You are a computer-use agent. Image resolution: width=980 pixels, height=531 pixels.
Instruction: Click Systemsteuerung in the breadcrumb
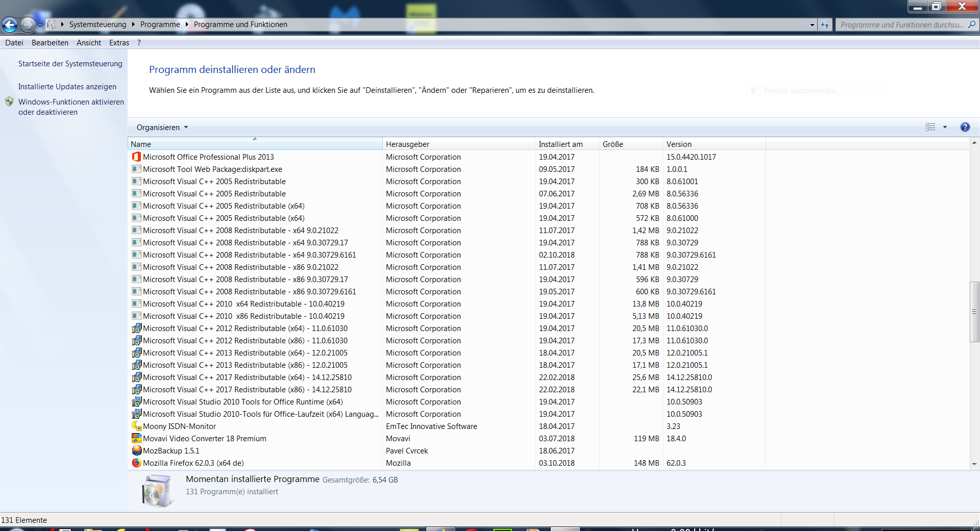98,24
